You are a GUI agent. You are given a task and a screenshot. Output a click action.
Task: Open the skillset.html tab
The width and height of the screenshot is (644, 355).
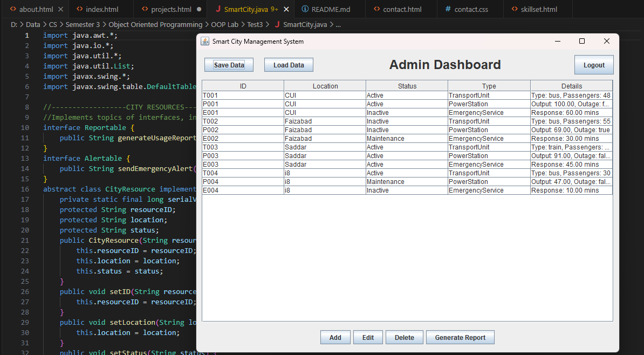pos(539,9)
